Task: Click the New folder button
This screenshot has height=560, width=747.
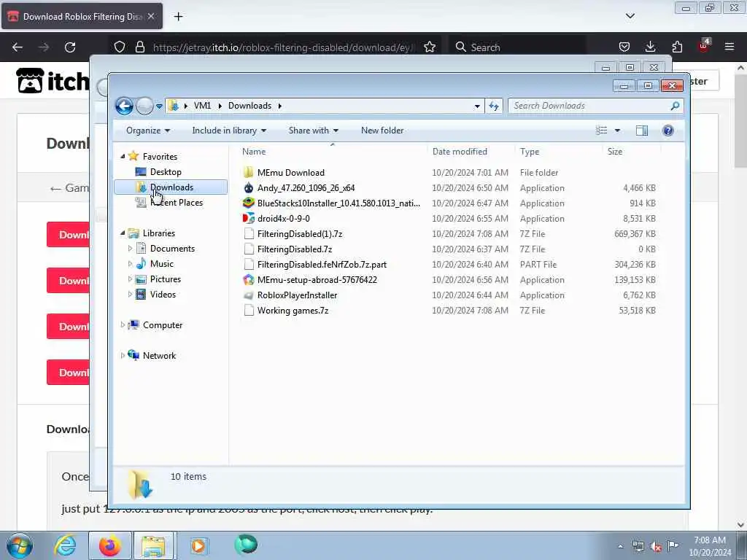Action: pos(382,131)
